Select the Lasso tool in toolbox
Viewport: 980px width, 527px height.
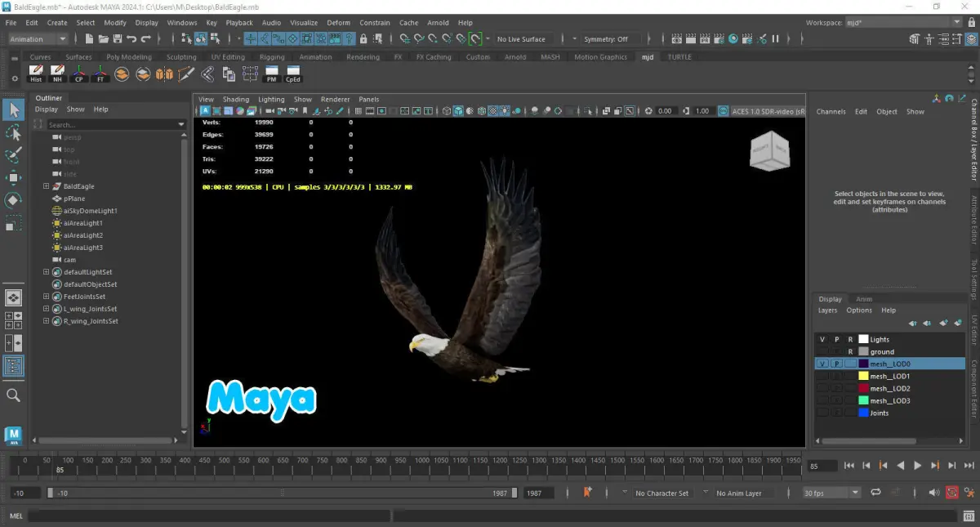tap(13, 132)
